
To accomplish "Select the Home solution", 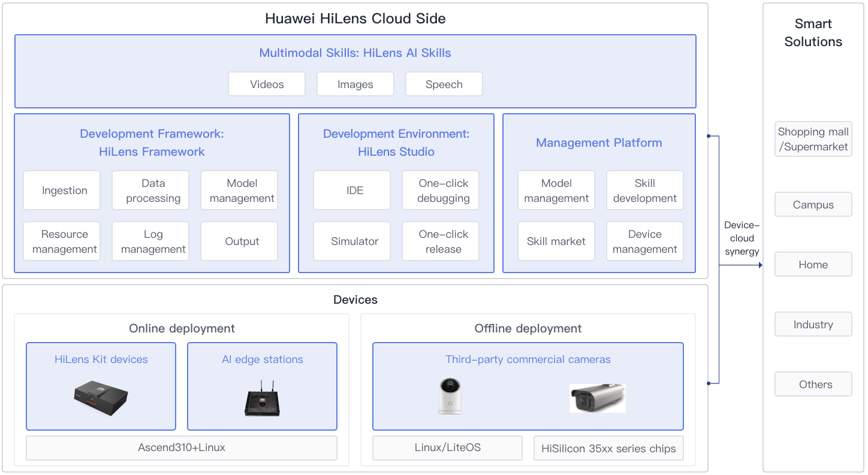I will (813, 264).
